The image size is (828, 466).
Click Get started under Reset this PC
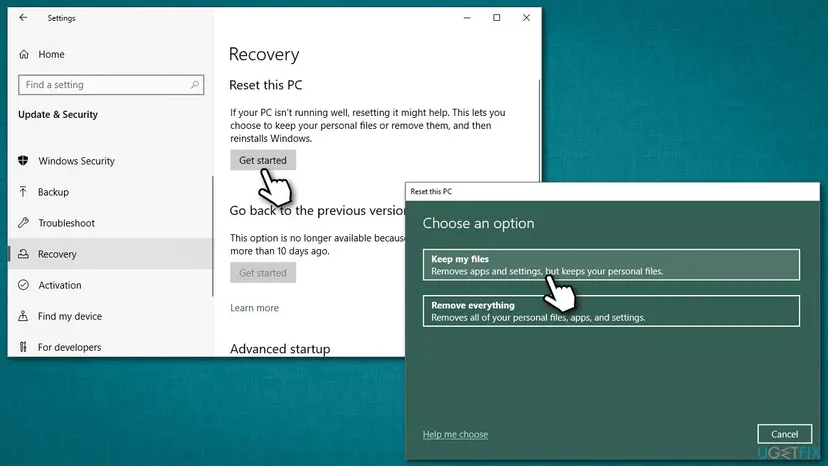point(263,160)
